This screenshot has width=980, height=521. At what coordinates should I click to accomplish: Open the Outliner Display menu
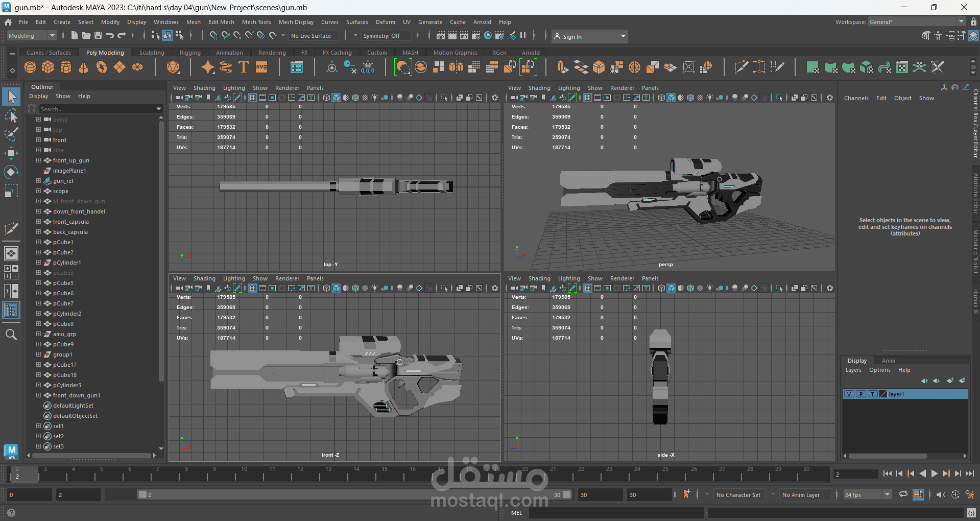pyautogui.click(x=38, y=96)
